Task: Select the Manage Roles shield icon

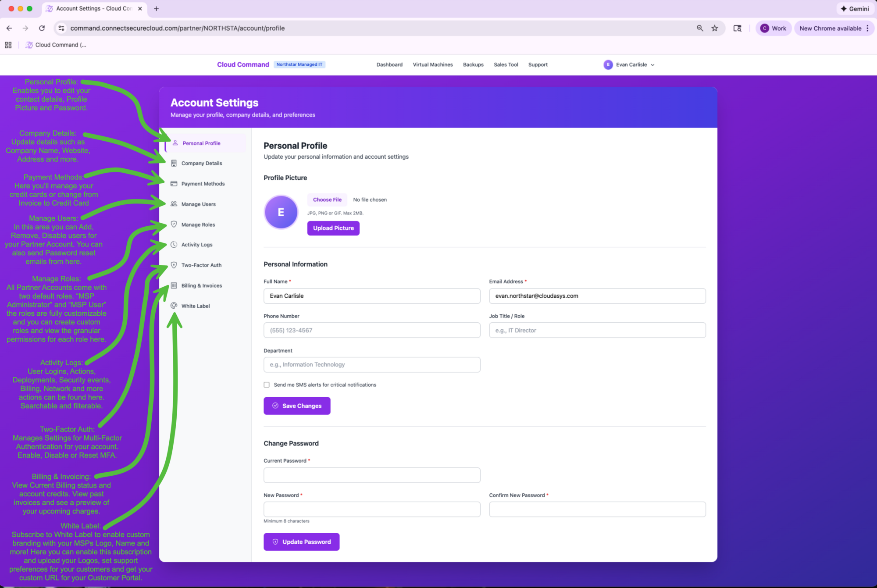Action: (x=174, y=224)
